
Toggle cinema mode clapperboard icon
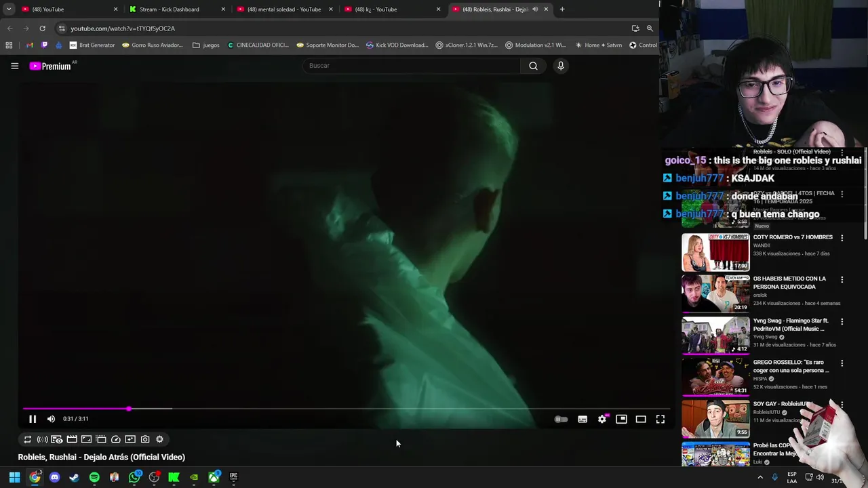coord(72,439)
